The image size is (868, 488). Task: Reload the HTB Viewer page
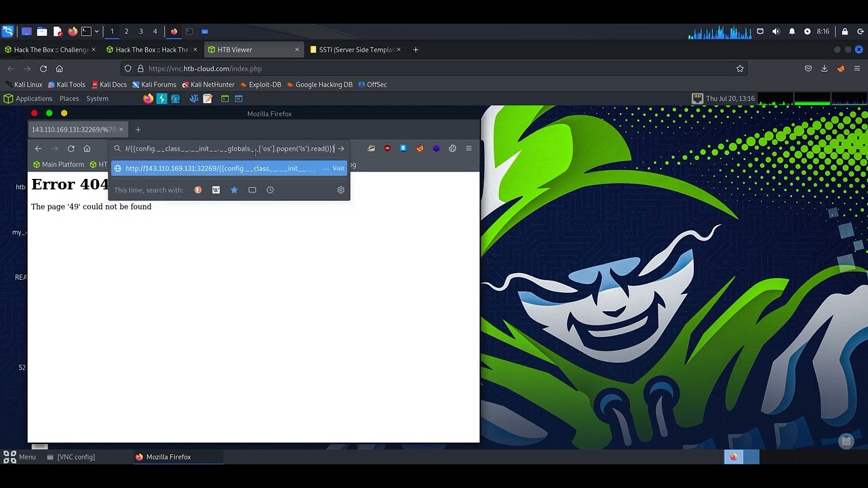coord(43,68)
